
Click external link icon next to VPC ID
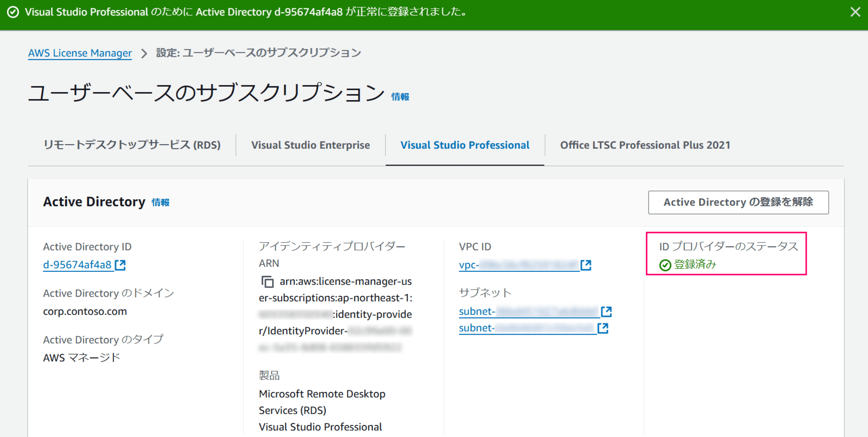pos(586,265)
